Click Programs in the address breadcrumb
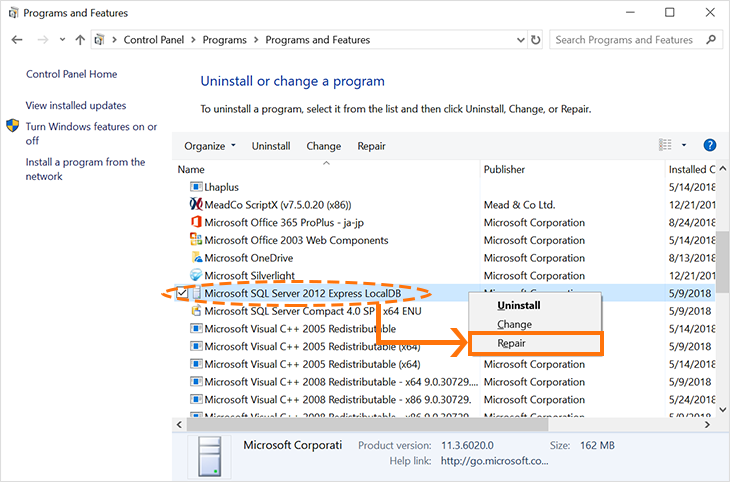730x482 pixels. pyautogui.click(x=224, y=40)
